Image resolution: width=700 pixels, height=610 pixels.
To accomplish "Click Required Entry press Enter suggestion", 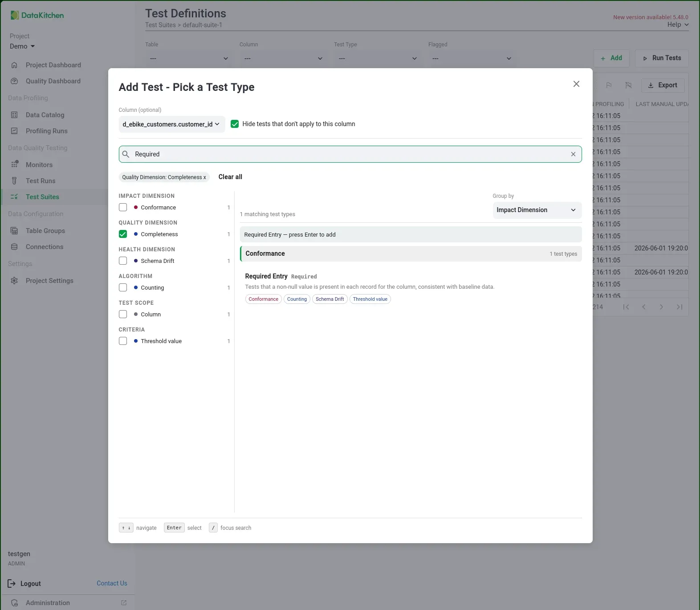I will coord(411,234).
